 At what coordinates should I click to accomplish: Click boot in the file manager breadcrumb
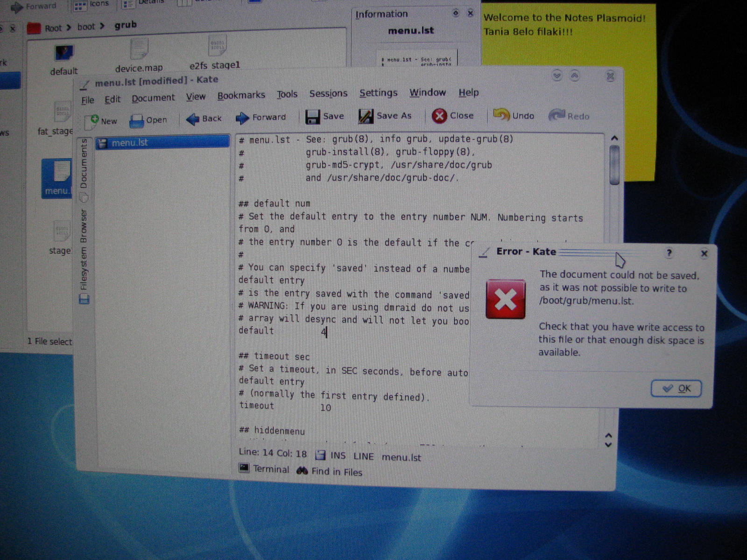click(86, 27)
